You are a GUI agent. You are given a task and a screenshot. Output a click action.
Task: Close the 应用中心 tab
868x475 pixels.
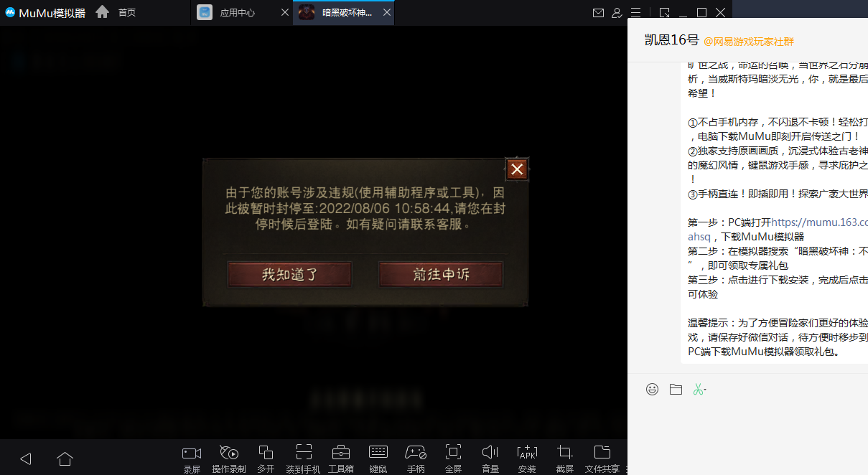coord(284,13)
